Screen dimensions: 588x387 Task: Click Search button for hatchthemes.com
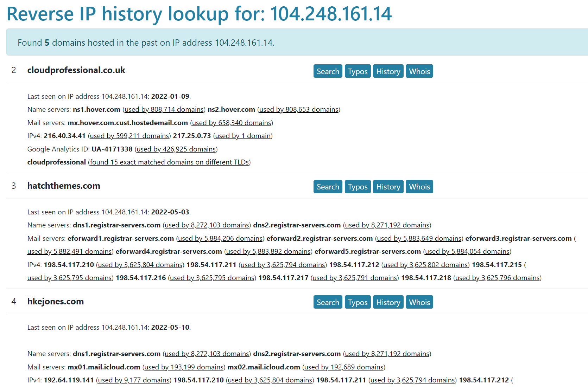pyautogui.click(x=328, y=187)
